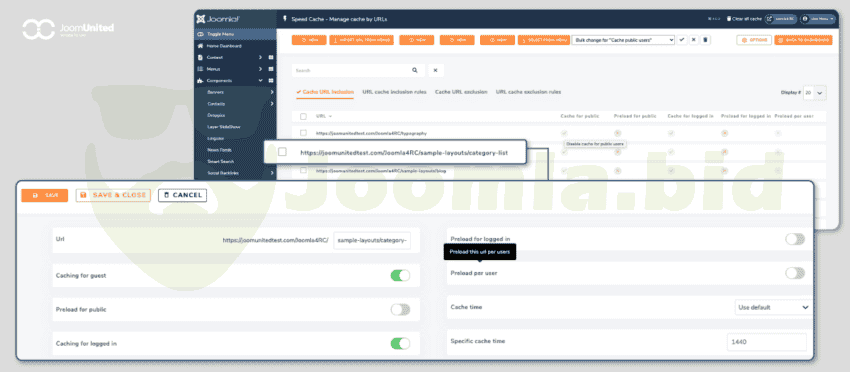Image resolution: width=850 pixels, height=372 pixels.
Task: Click the typography URL link
Action: coord(371,133)
